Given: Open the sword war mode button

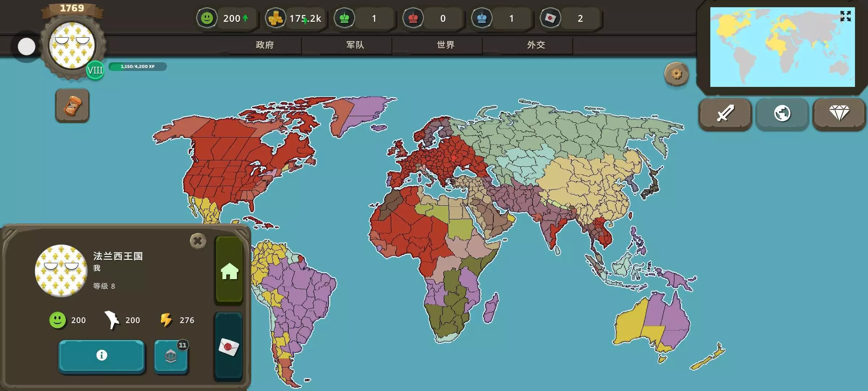Looking at the screenshot, I should coord(725,114).
